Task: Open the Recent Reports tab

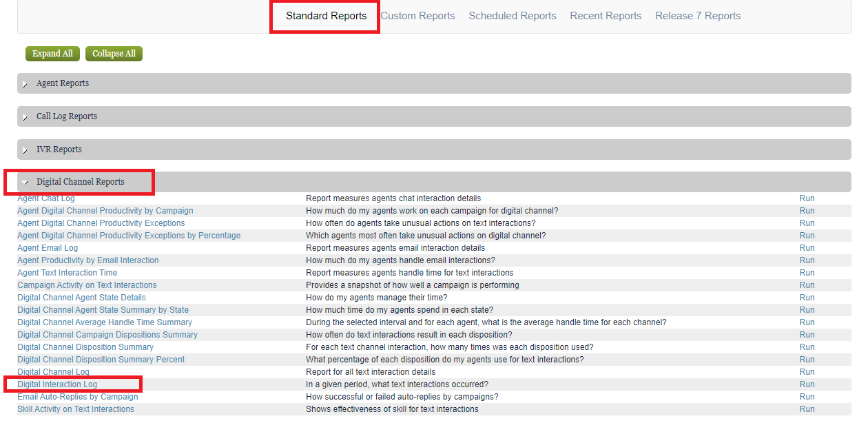Action: pyautogui.click(x=606, y=16)
